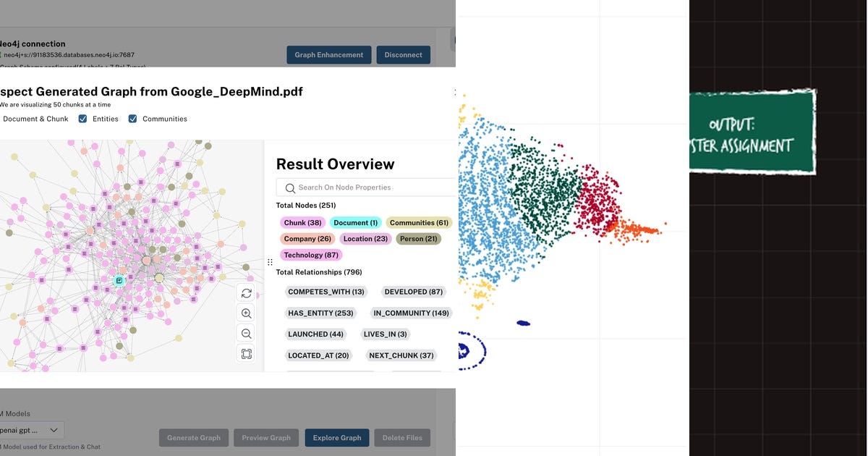Screen dimensions: 868x456
Task: Click the fit-to-frame icon on graph panel
Action: (246, 353)
